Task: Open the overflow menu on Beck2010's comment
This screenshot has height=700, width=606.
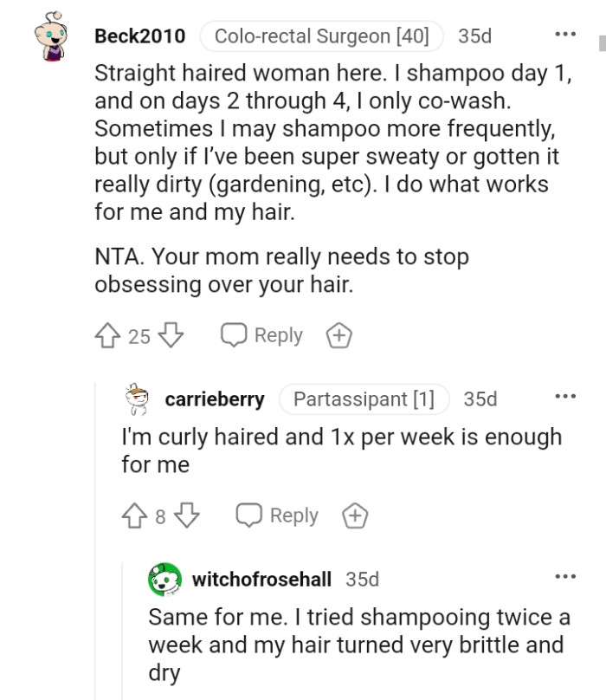Action: (x=564, y=33)
